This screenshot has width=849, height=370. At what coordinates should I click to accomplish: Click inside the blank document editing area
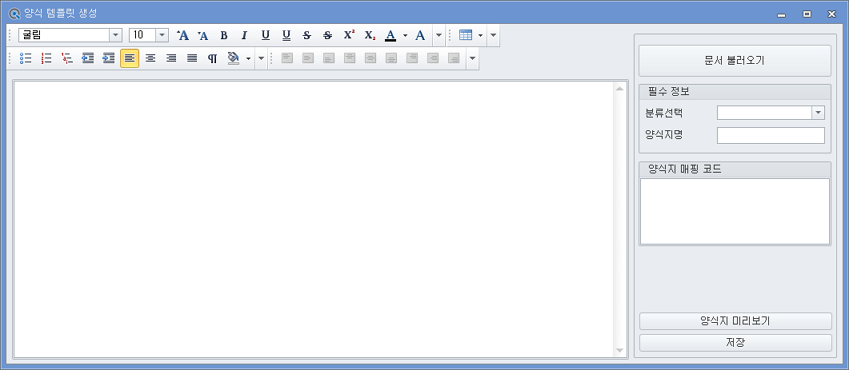314,219
